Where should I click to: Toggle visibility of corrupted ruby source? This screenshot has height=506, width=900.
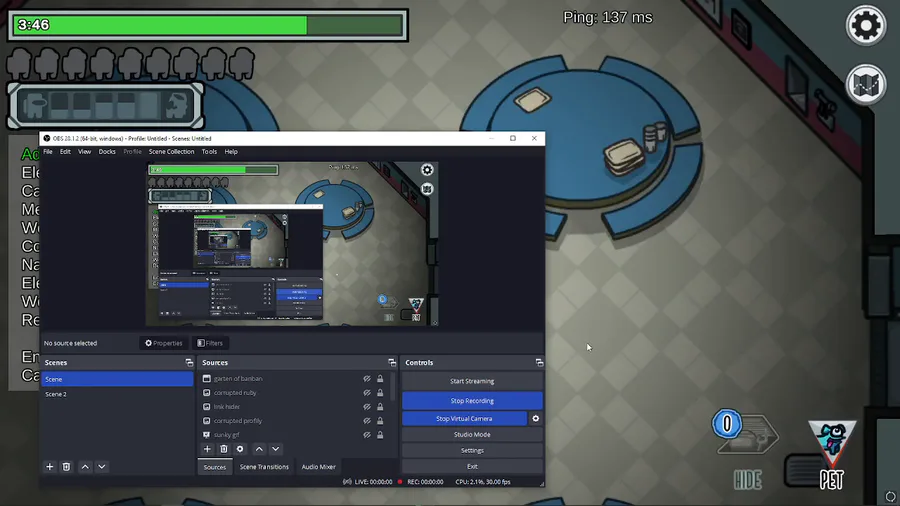(x=367, y=393)
